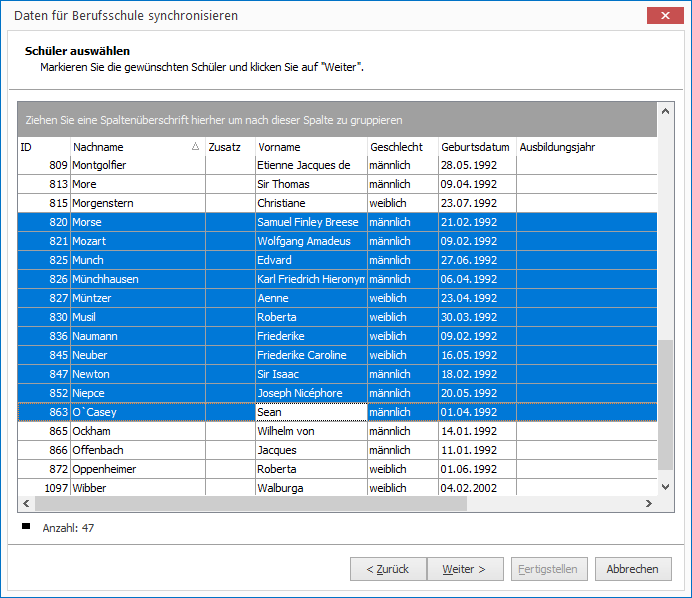This screenshot has width=692, height=598.
Task: Click the horizontal scrollbar thumb
Action: (x=251, y=503)
